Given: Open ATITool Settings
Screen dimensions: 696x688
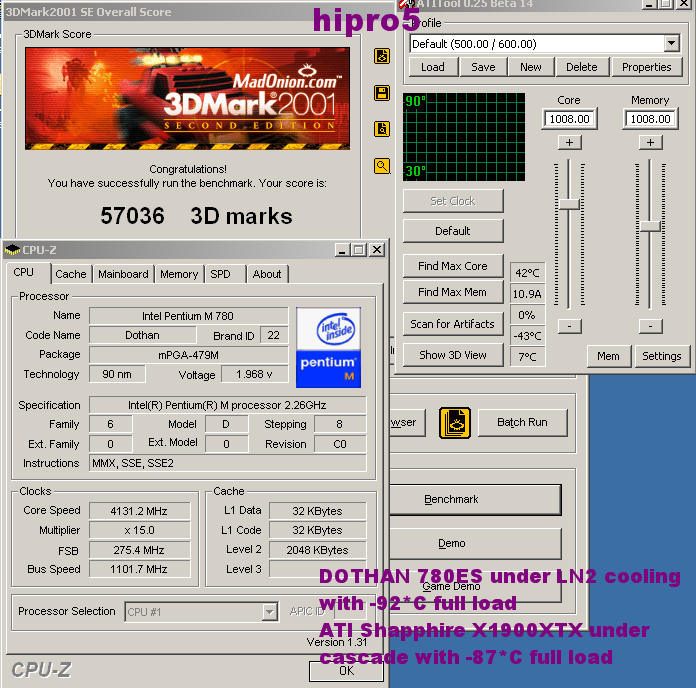Looking at the screenshot, I should click(662, 356).
